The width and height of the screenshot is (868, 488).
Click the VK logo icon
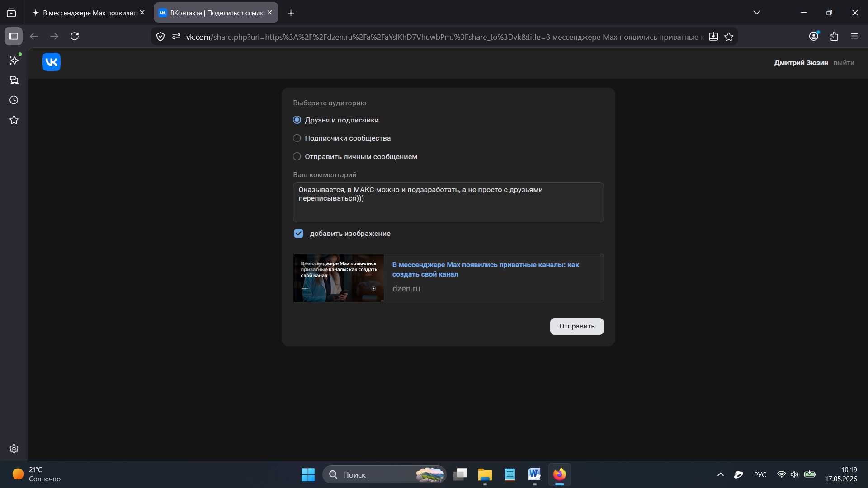click(52, 62)
